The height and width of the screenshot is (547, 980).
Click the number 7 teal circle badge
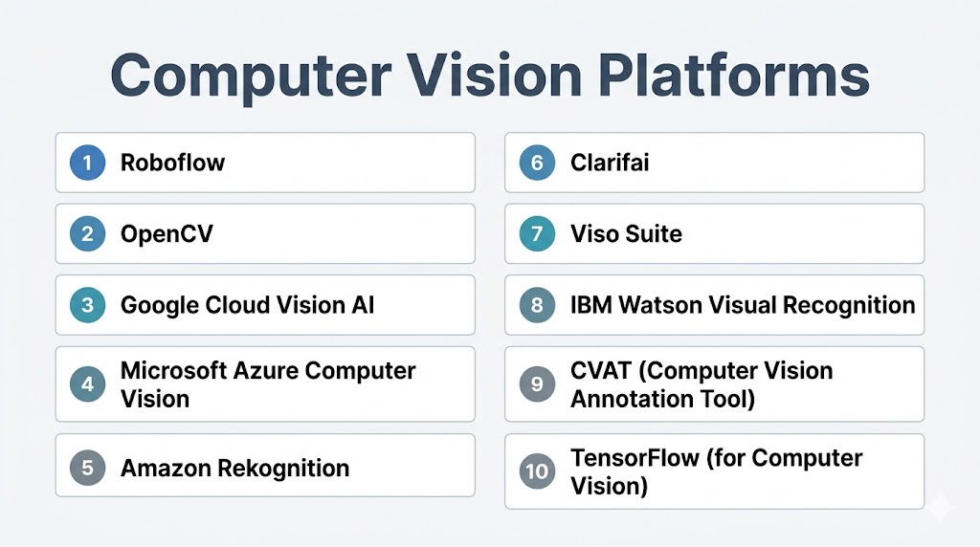pyautogui.click(x=537, y=233)
